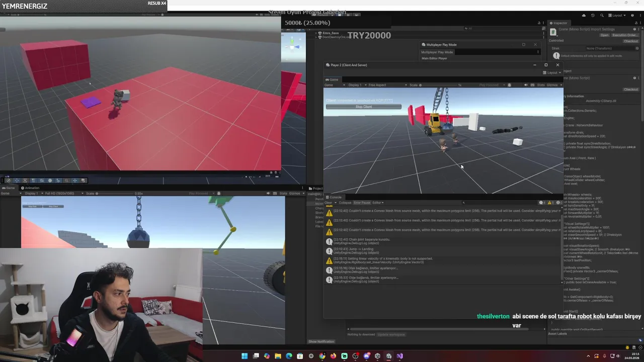
Task: Click the main Game view Scale slider
Action: point(116,193)
